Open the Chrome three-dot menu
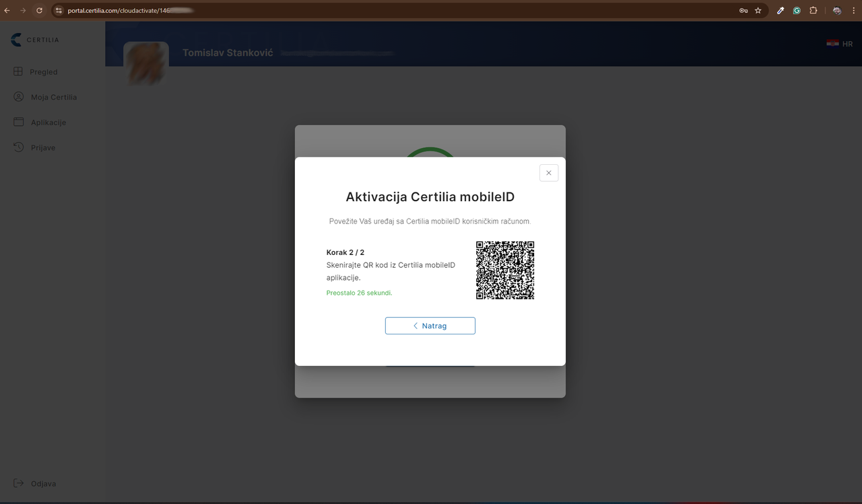862x504 pixels. pos(853,10)
